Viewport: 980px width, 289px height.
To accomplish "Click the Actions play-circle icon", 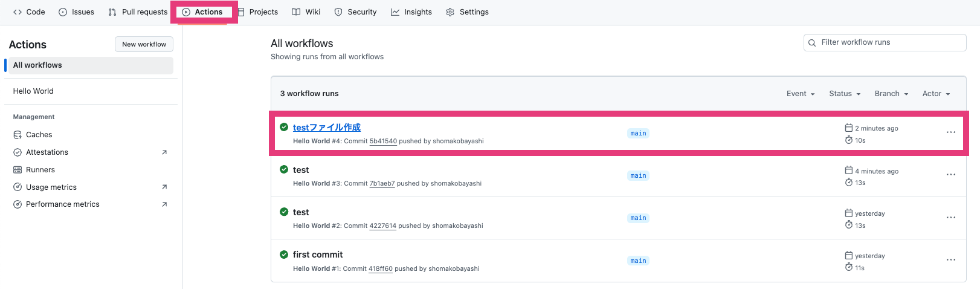I will [x=186, y=12].
